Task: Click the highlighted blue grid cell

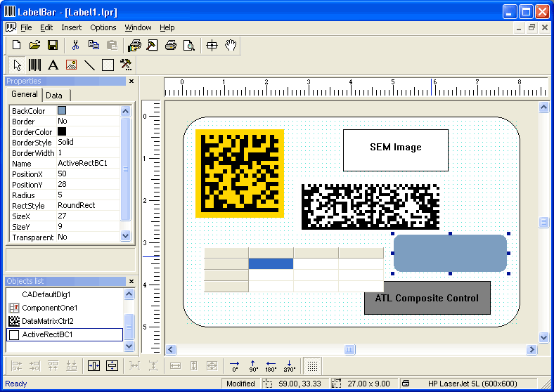Action: (271, 264)
